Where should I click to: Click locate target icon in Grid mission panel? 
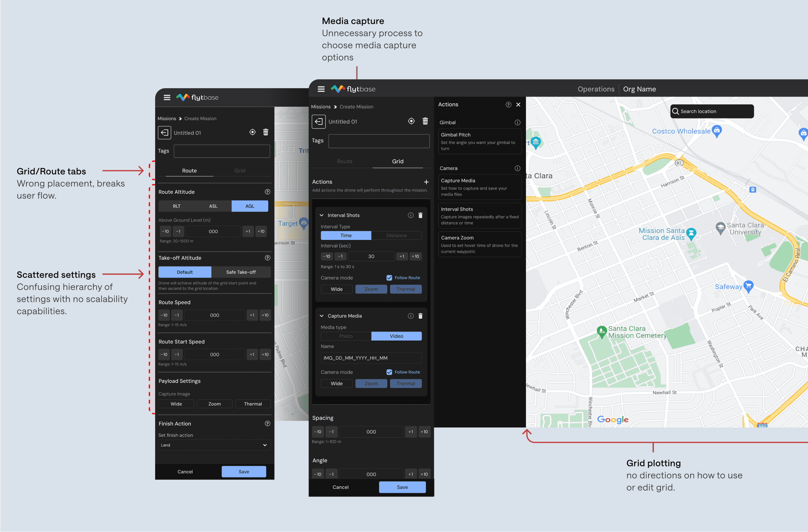click(411, 121)
